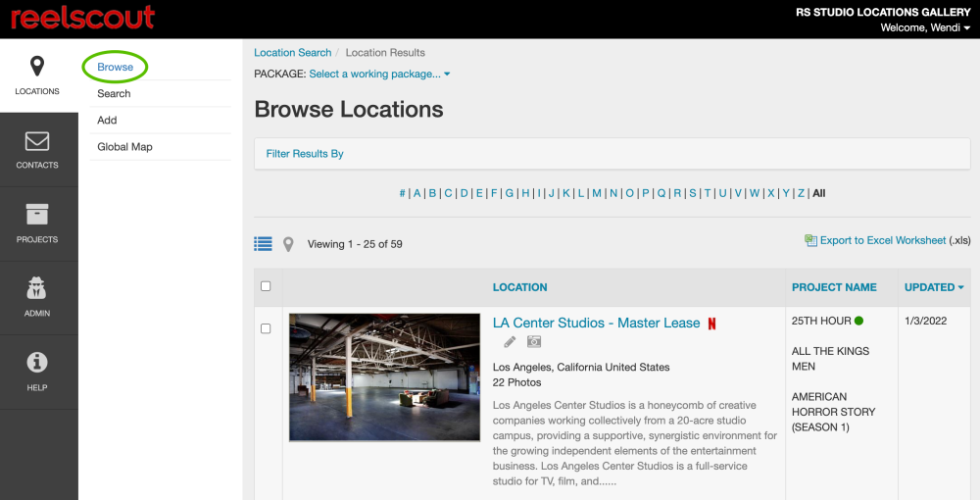
Task: Filter locations by letter K
Action: click(566, 193)
